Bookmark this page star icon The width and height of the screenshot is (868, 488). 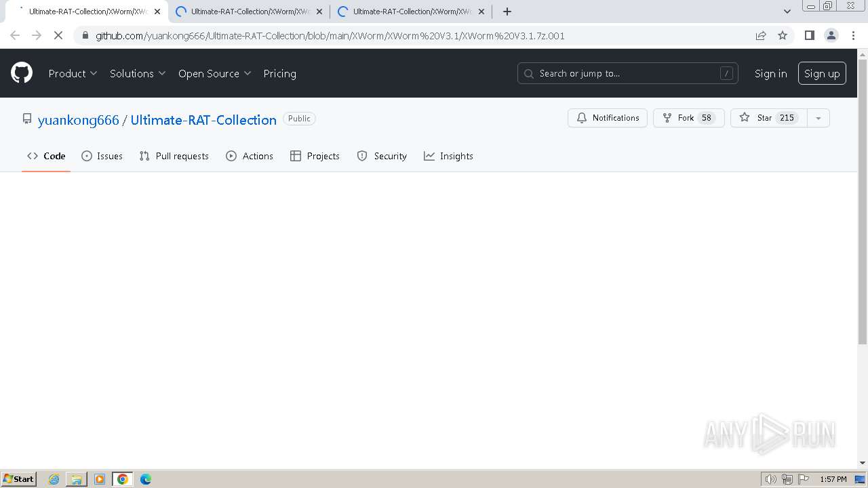(783, 35)
